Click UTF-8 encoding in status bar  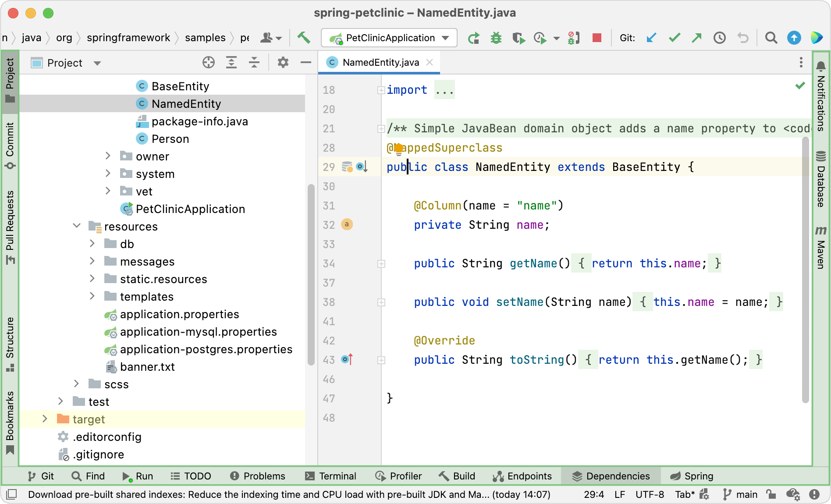[650, 495]
